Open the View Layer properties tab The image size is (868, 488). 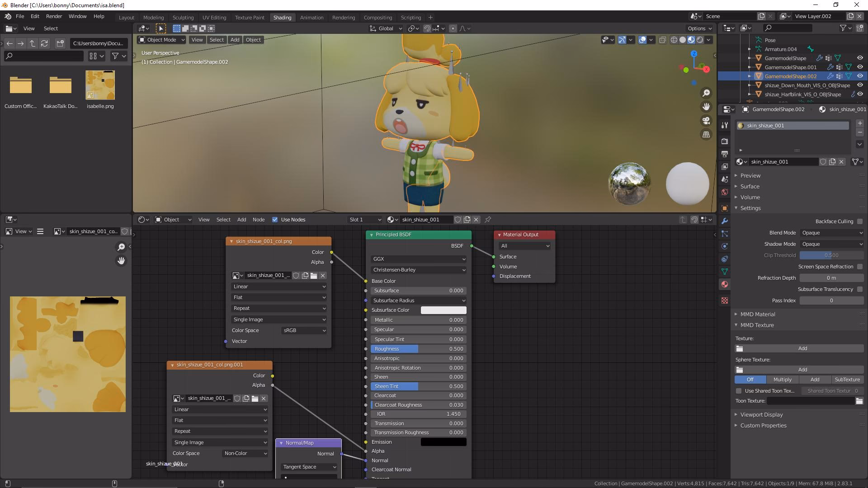(x=724, y=167)
